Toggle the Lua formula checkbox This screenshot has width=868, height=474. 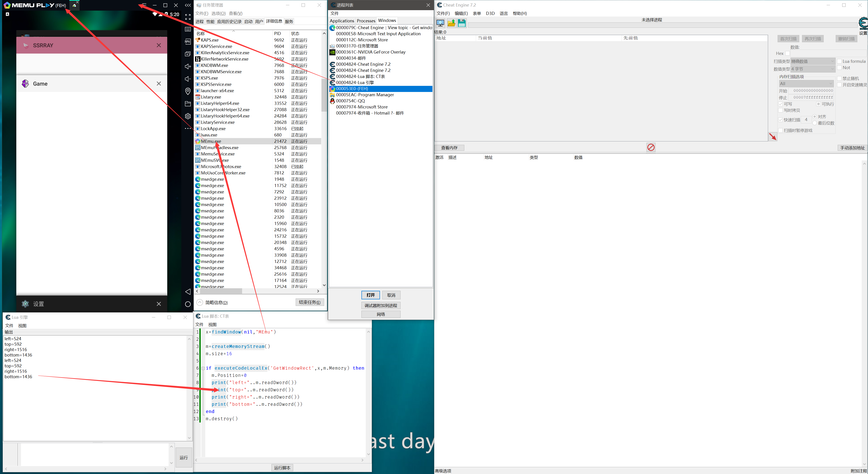point(839,61)
